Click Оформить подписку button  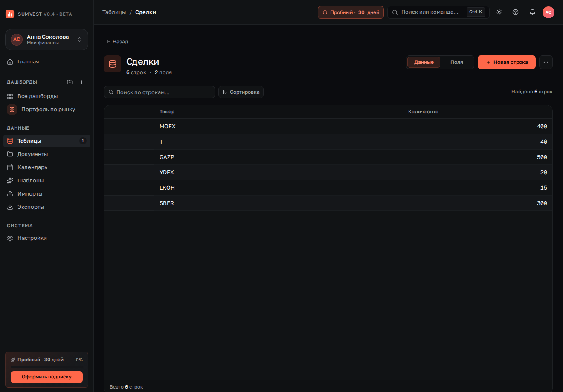click(x=47, y=377)
